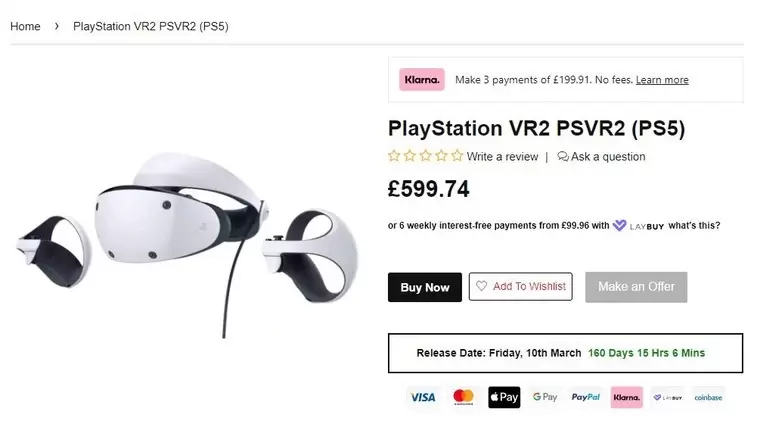Click Ask a question link
The width and height of the screenshot is (760, 427).
pyautogui.click(x=602, y=157)
